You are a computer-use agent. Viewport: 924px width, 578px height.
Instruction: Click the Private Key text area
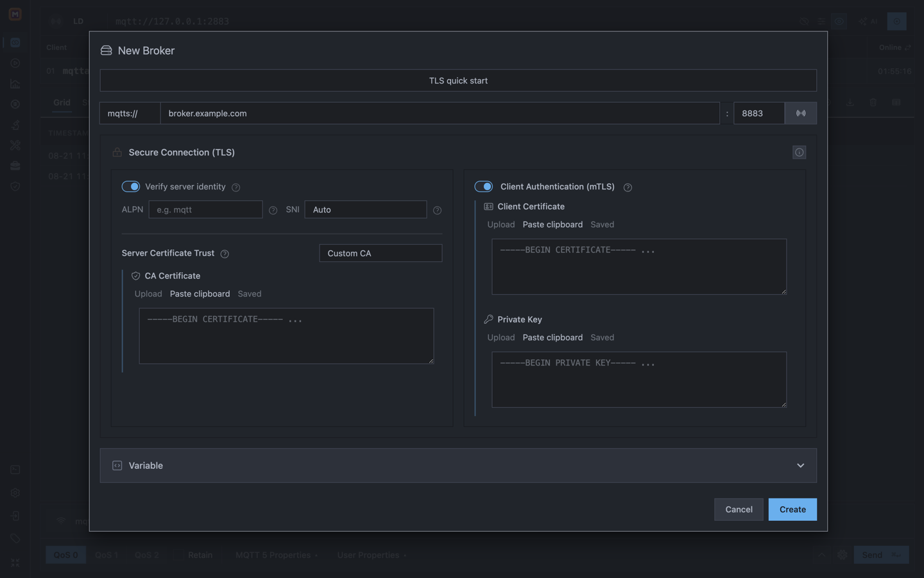click(x=639, y=380)
